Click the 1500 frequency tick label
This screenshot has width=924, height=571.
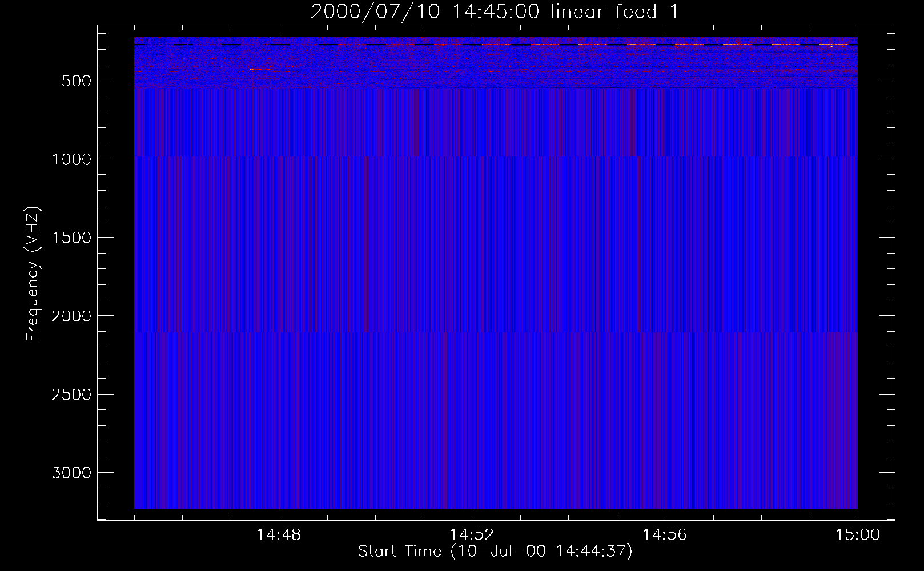click(71, 238)
